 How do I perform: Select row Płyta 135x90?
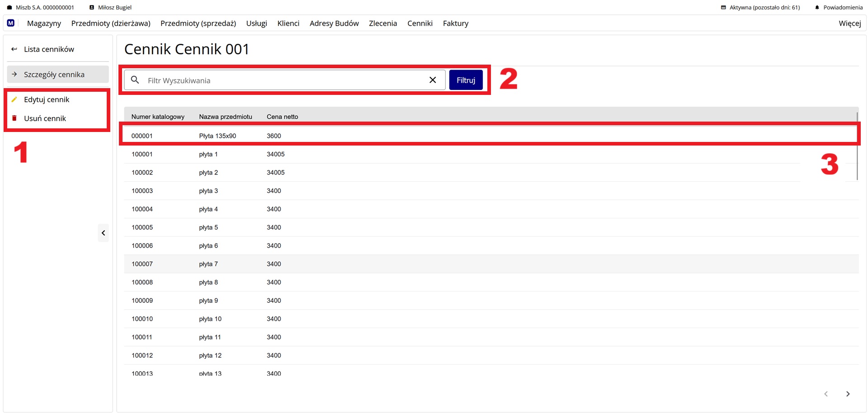217,136
